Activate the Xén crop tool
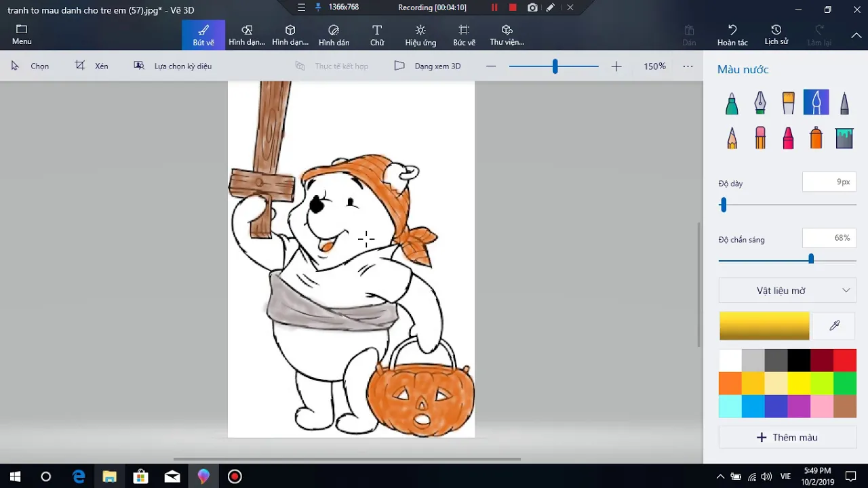Screen dimensions: 868x488 [92, 66]
